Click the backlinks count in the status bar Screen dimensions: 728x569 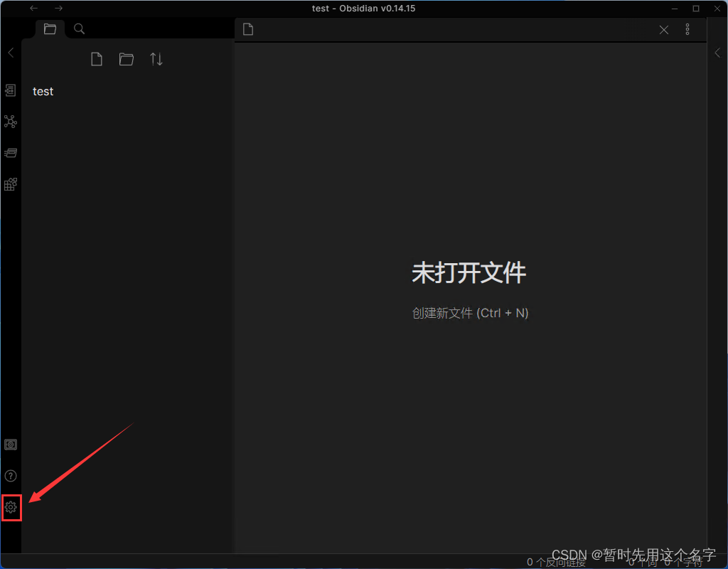(555, 562)
